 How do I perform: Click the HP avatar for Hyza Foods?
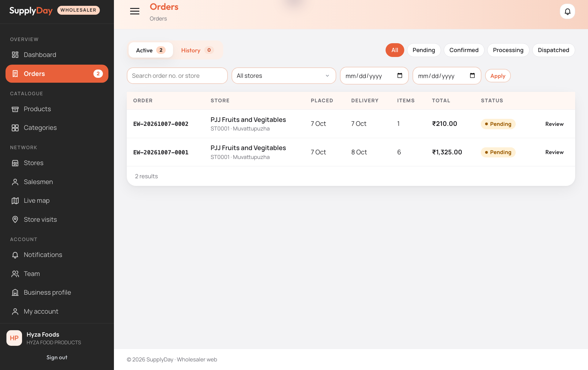tap(14, 338)
